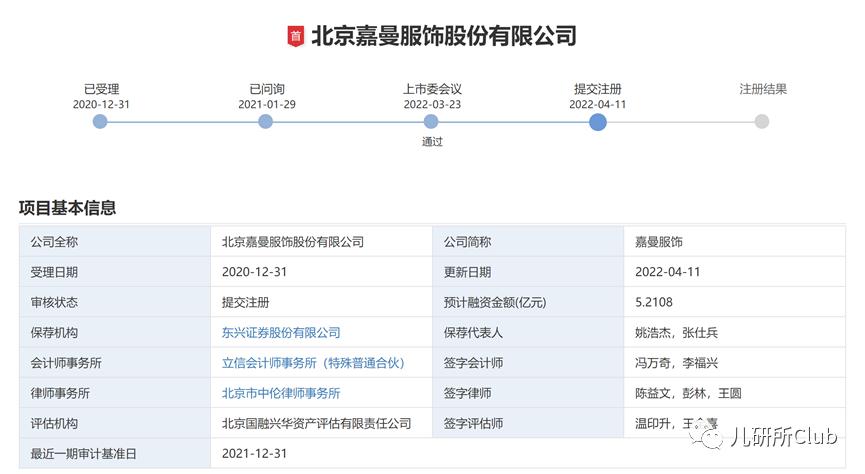Click the 最近一期审计基准日 label

(x=84, y=454)
